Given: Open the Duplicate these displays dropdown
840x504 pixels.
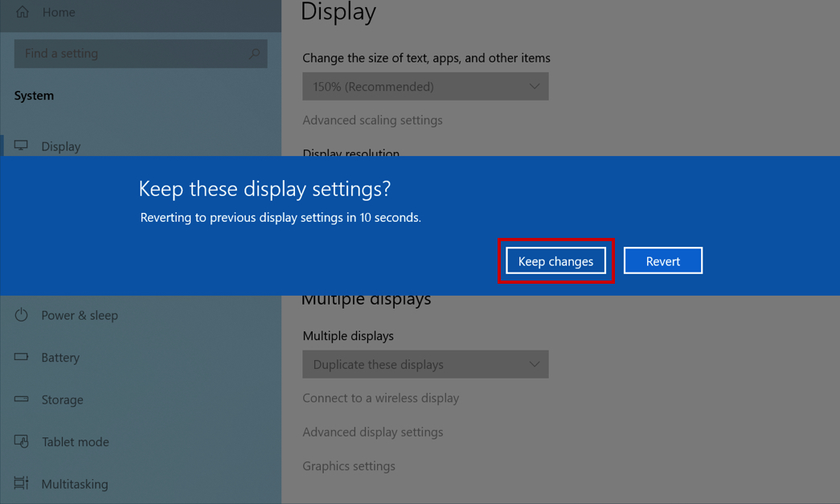Looking at the screenshot, I should [x=425, y=364].
